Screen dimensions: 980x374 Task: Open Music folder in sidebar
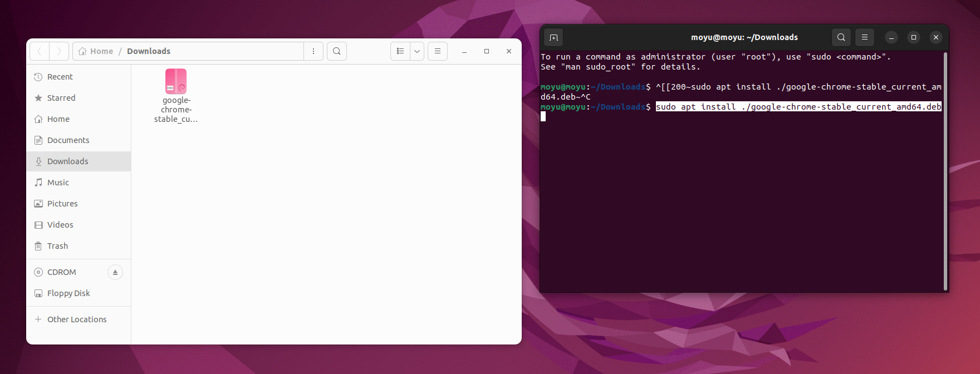(x=79, y=183)
